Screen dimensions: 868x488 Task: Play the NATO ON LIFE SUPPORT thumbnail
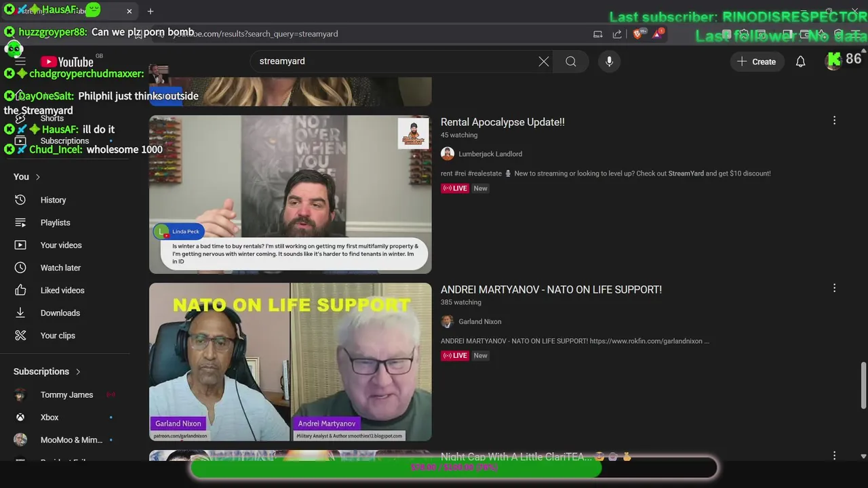point(290,362)
